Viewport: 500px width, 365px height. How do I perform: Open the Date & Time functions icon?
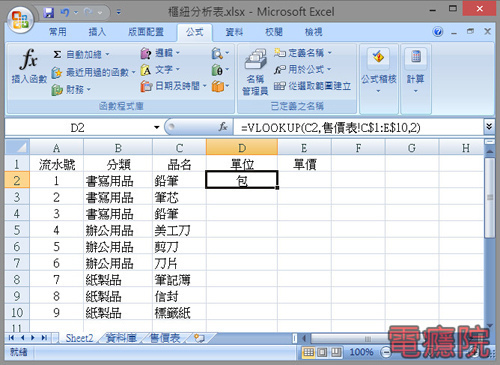pos(146,86)
